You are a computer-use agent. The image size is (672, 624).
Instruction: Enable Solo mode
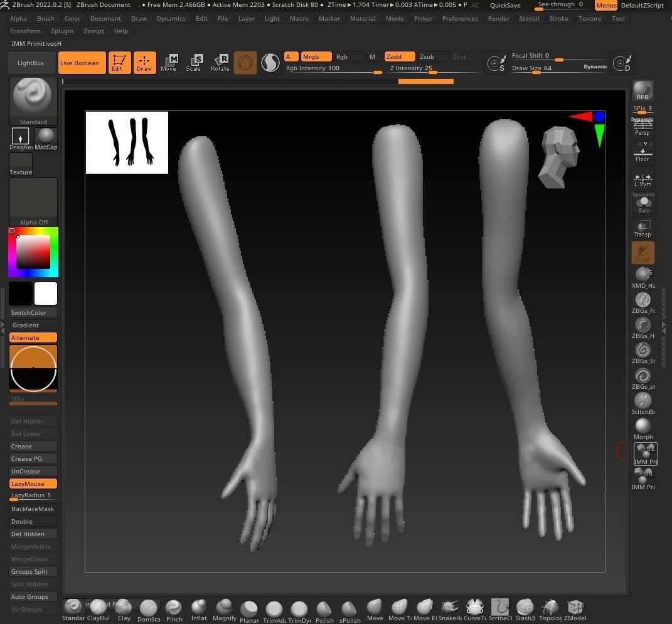643,203
